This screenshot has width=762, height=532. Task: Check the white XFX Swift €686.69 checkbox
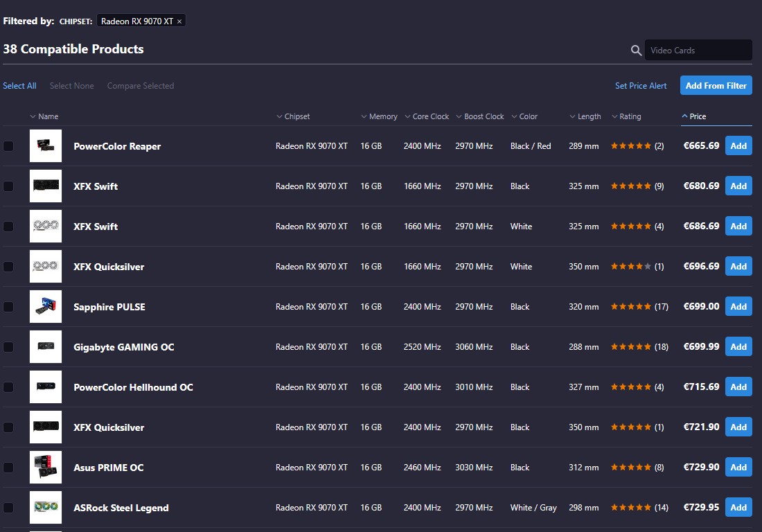tap(8, 227)
